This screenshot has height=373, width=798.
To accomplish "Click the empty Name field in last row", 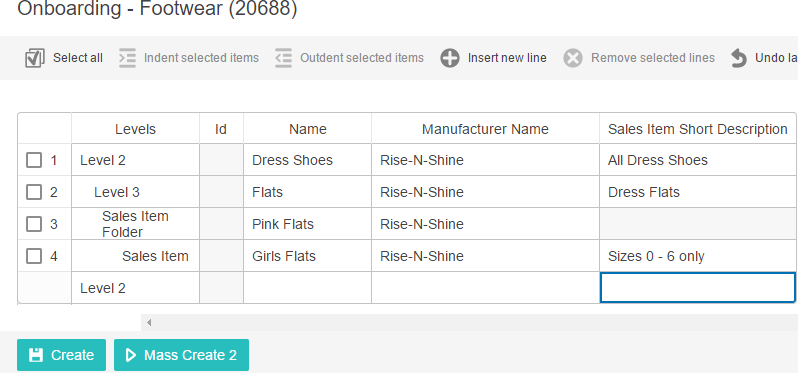I will (307, 288).
